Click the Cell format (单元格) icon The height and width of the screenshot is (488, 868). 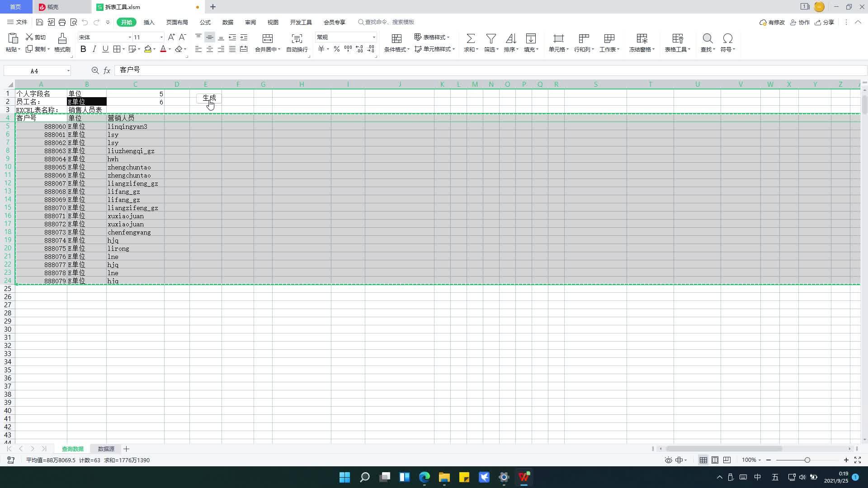coord(558,38)
